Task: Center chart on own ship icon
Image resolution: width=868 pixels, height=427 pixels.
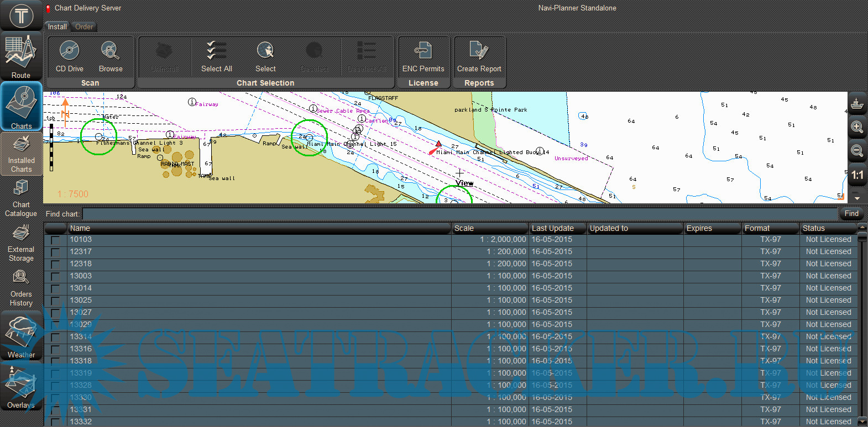Action: click(x=857, y=104)
